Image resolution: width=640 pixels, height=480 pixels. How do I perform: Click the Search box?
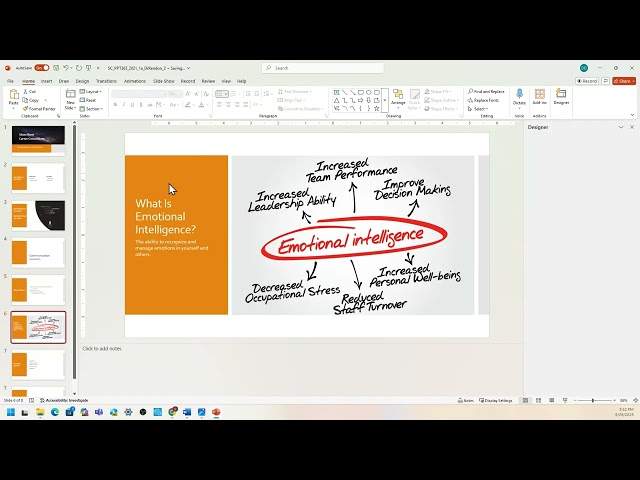point(322,68)
